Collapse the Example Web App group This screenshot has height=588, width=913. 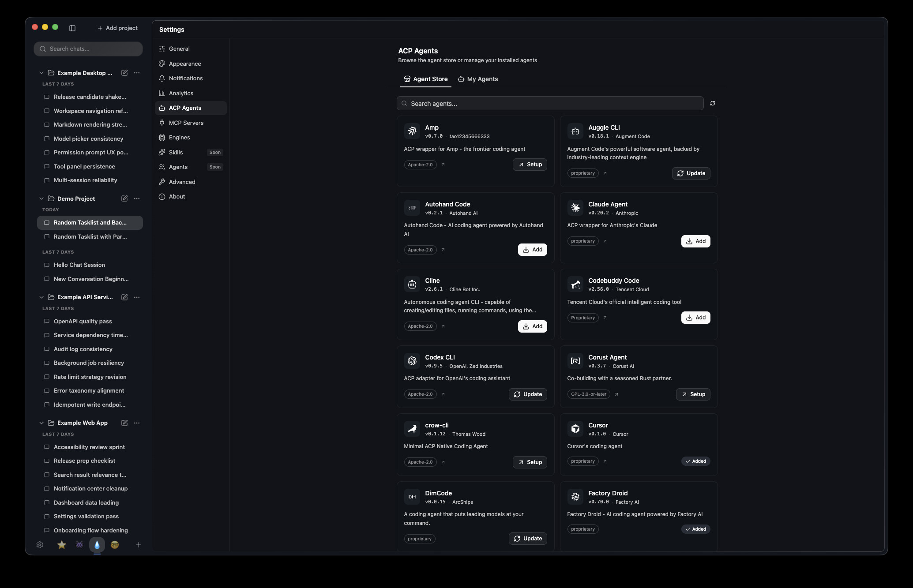coord(41,423)
